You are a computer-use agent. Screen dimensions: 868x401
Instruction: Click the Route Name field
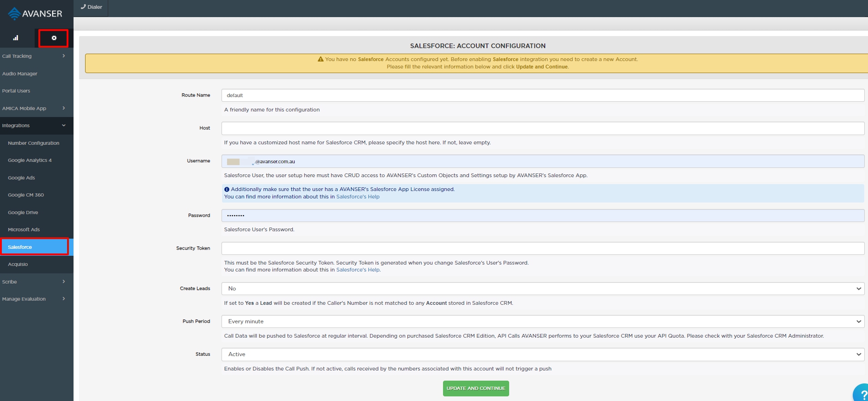click(x=543, y=95)
